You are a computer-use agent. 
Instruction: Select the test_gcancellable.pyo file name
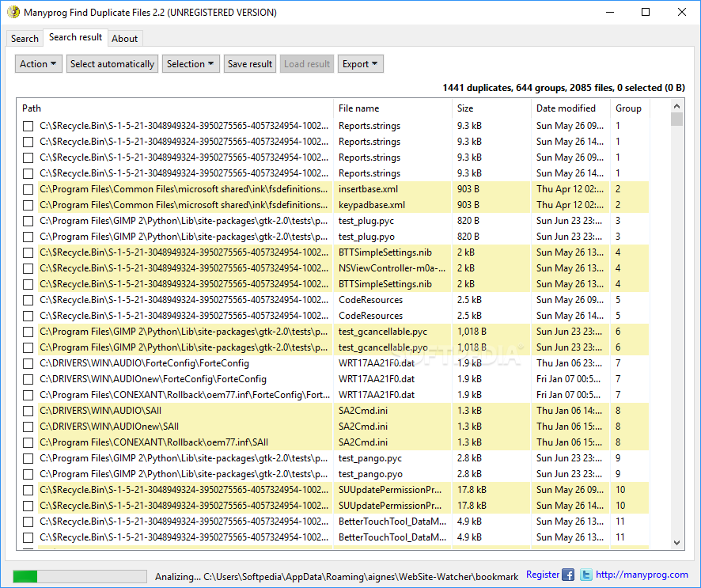pyautogui.click(x=383, y=347)
